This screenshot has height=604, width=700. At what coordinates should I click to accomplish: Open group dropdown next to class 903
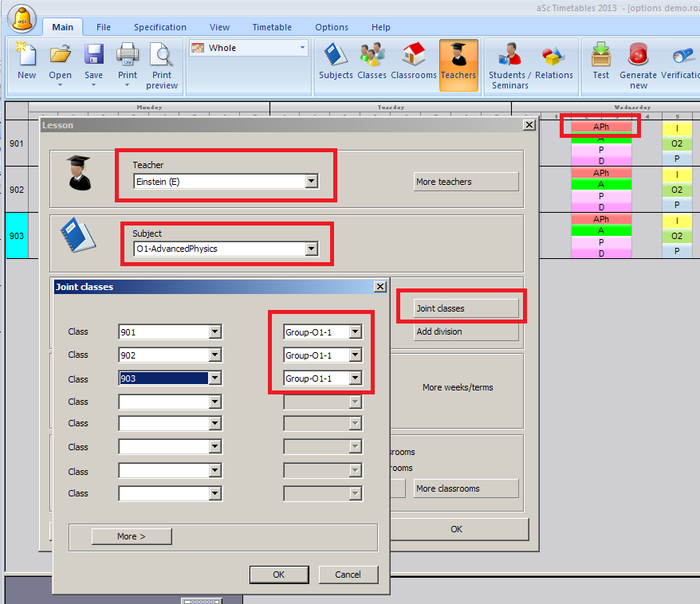coord(356,378)
